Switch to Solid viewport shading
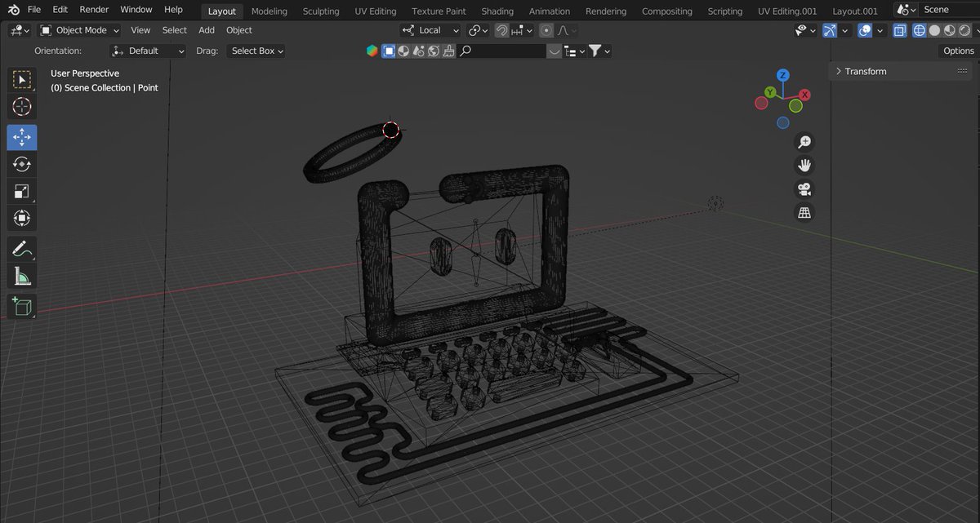Viewport: 980px width, 523px height. (x=934, y=30)
